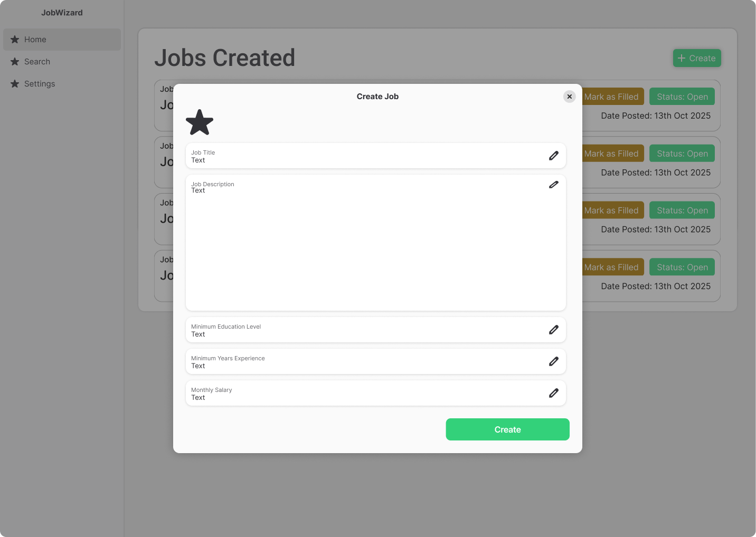Click the large star icon in dialog
This screenshot has height=537, width=756.
point(200,122)
